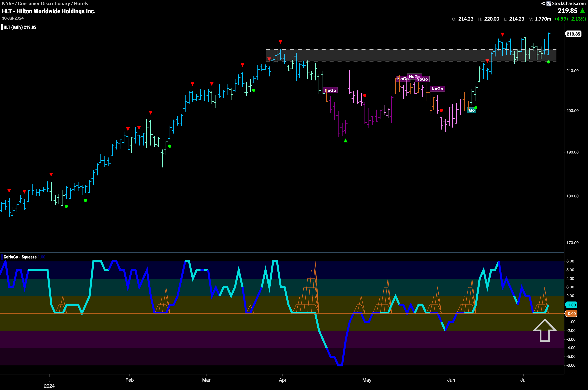Click the Mar label on time axis
This screenshot has width=588, height=390.
(x=206, y=380)
